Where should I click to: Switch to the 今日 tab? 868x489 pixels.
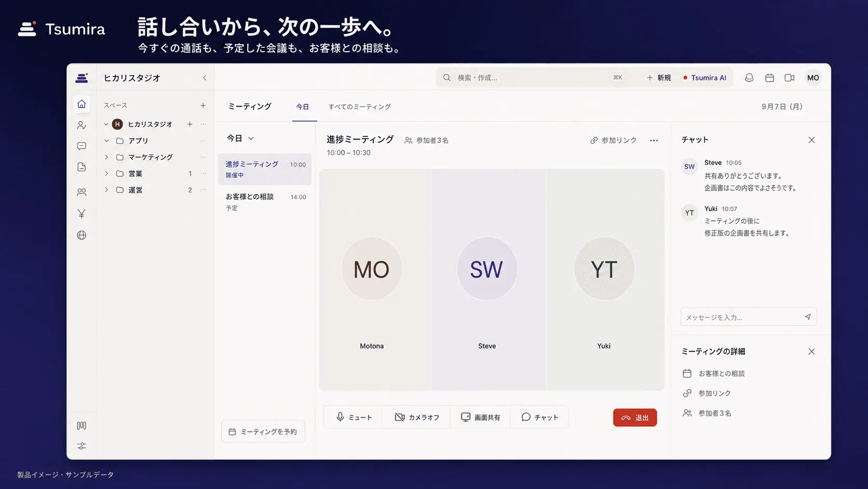pyautogui.click(x=303, y=107)
